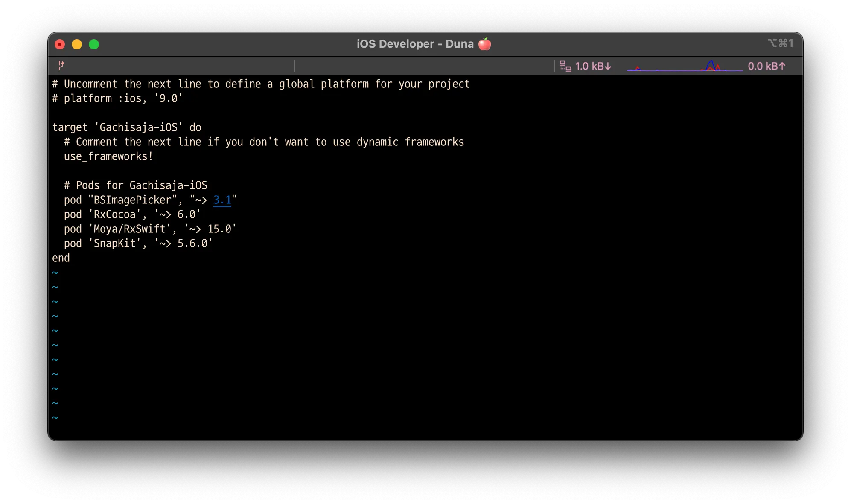The image size is (851, 504).
Task: Click the target 'Gachisaja-iOS' line
Action: pos(126,127)
